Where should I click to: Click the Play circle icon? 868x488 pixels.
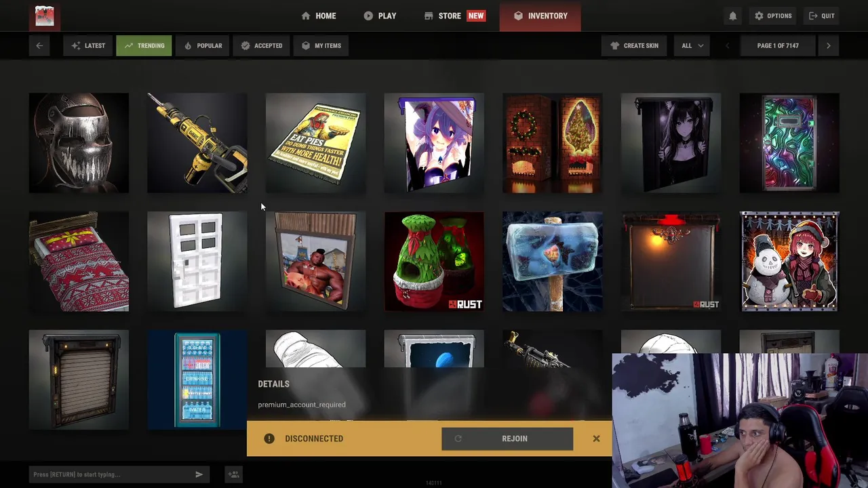click(x=368, y=16)
